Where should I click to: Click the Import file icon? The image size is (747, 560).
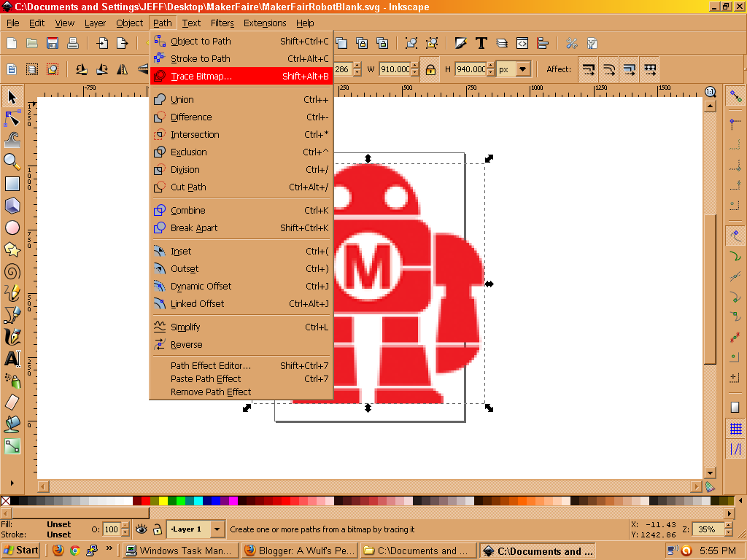click(102, 43)
